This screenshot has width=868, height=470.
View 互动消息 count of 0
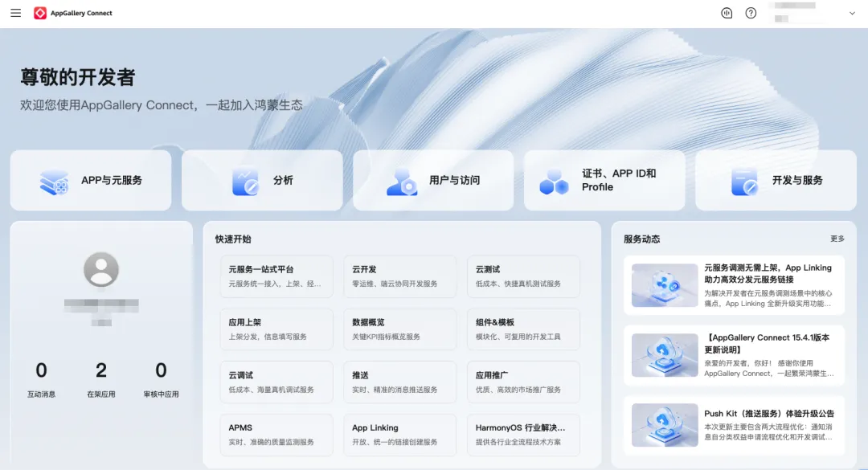42,370
